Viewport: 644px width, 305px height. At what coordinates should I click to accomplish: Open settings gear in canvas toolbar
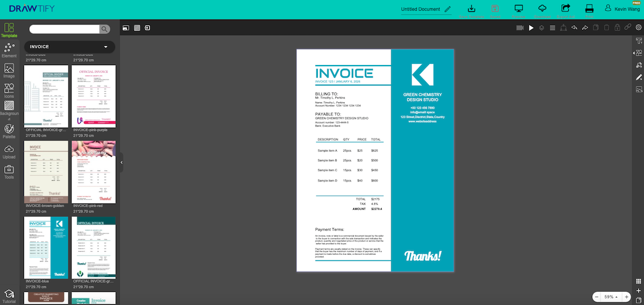pyautogui.click(x=639, y=27)
